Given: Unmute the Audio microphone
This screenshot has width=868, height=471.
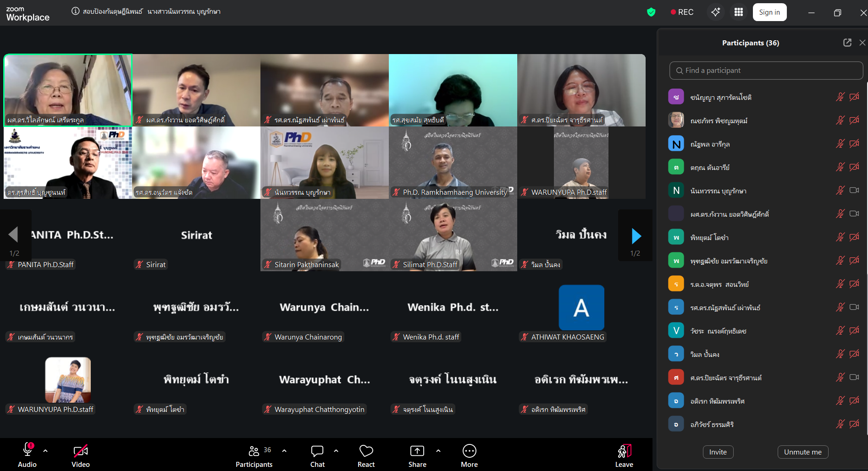Looking at the screenshot, I should [28, 451].
